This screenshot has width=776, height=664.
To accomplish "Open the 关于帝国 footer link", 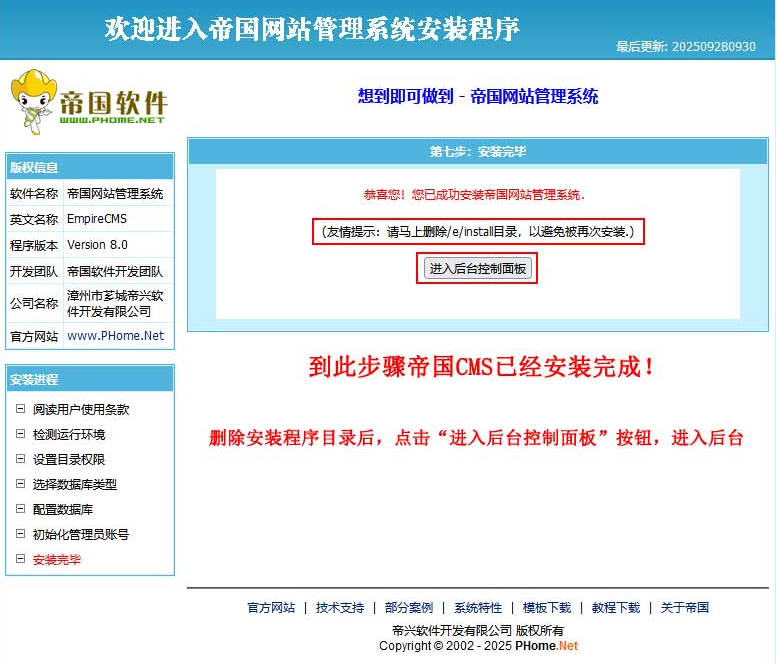I will 685,608.
